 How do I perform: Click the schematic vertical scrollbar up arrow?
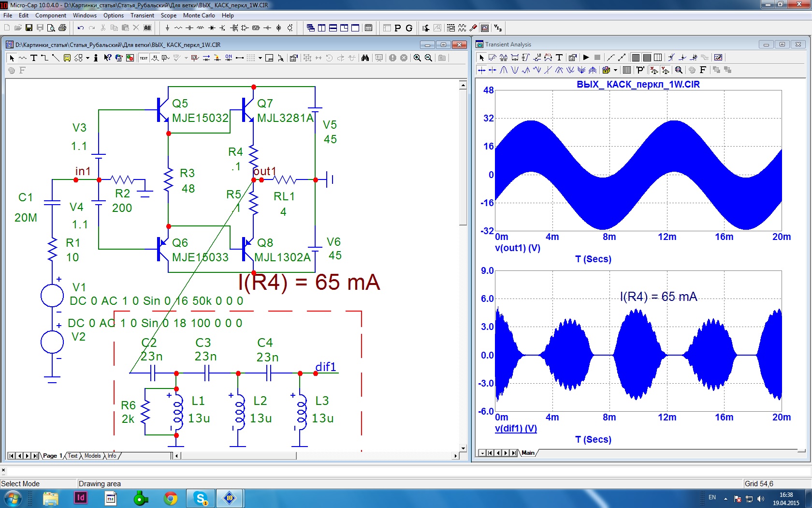tap(463, 85)
